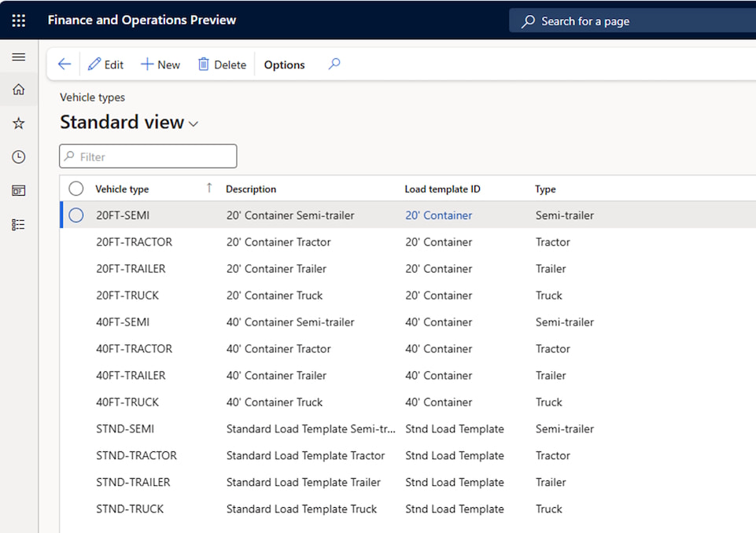Viewport: 756px width, 533px height.
Task: Click New to add a vehicle type
Action: coord(160,64)
